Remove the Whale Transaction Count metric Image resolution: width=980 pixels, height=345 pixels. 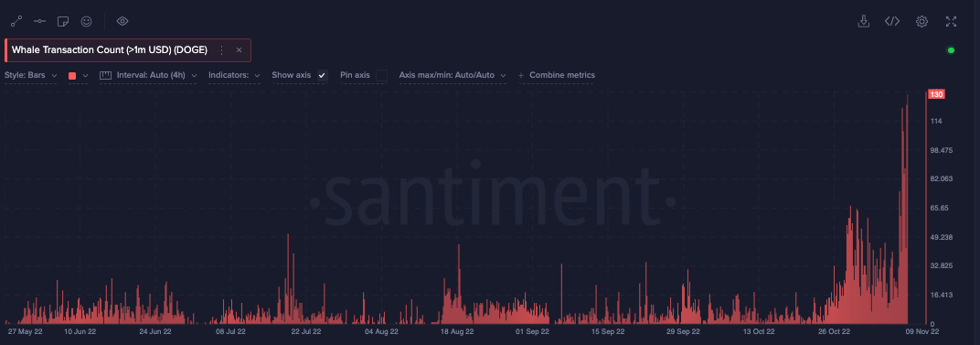click(x=239, y=50)
